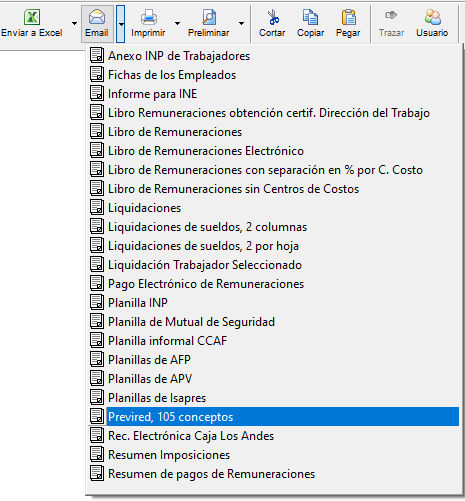Choose Planillas de APV
Viewport: 465px width, 501px height.
pyautogui.click(x=273, y=379)
